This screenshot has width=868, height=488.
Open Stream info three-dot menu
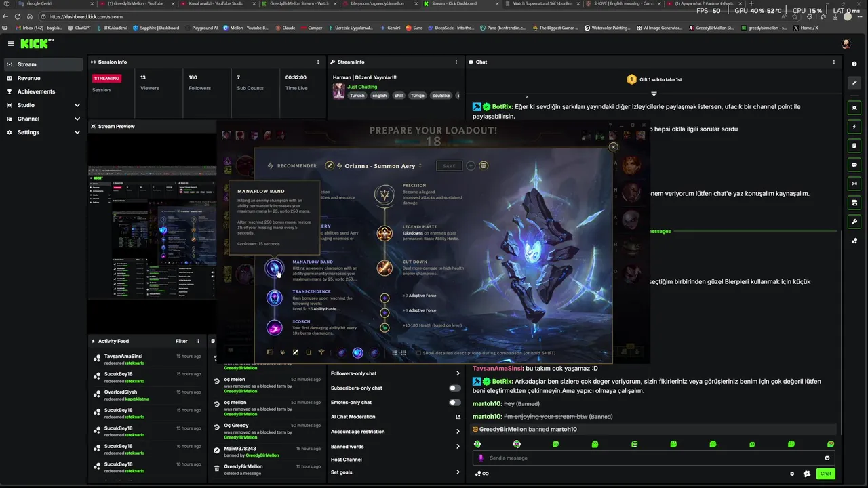pos(457,62)
